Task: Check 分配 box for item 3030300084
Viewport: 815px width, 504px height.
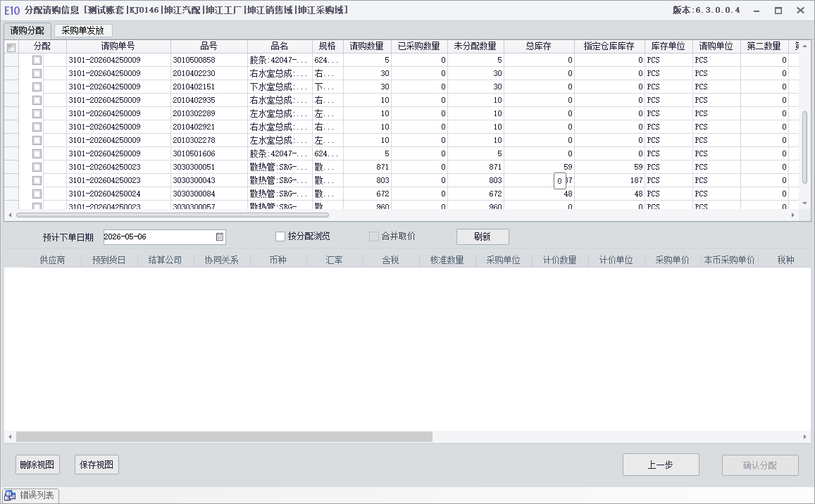Action: click(x=37, y=194)
